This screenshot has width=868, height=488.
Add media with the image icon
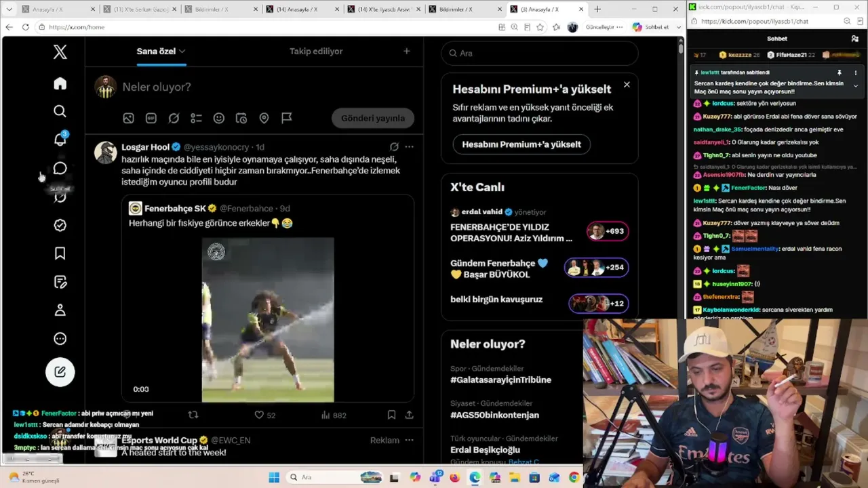click(128, 118)
